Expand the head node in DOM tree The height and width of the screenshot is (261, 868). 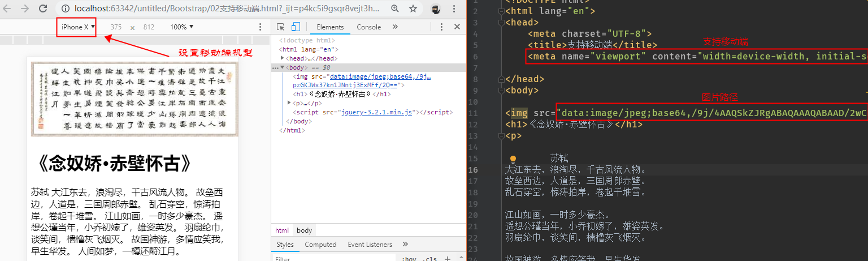pyautogui.click(x=283, y=58)
